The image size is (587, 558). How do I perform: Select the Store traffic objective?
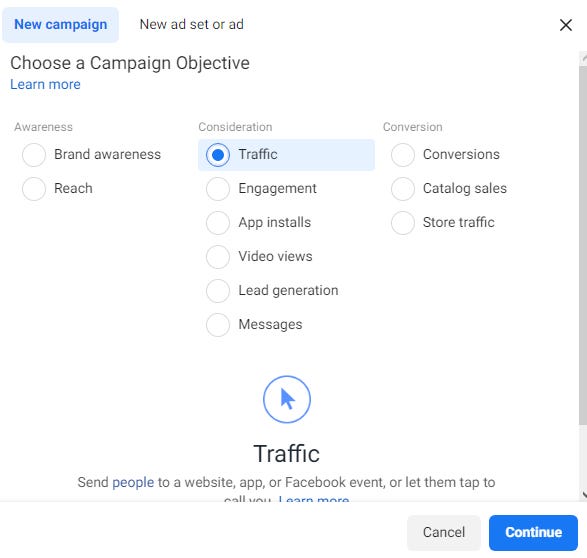tap(403, 223)
